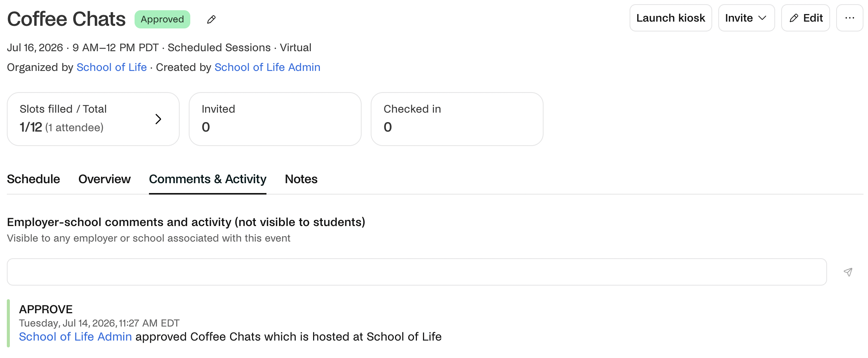
Task: Expand Slots filled card chevron arrow
Action: [158, 119]
